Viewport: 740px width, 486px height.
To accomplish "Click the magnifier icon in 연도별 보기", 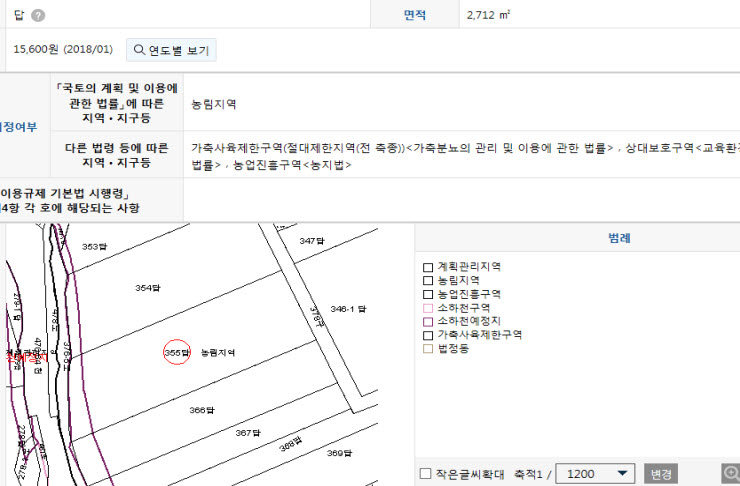I will click(139, 49).
